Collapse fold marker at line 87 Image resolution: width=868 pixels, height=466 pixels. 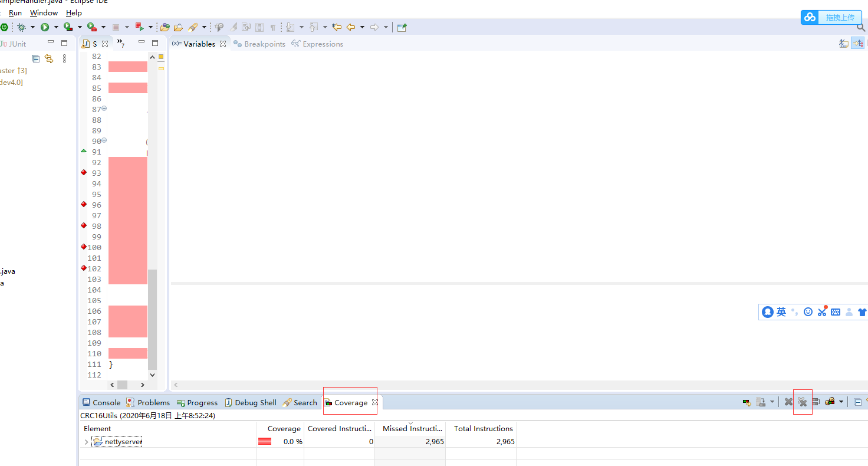click(104, 109)
